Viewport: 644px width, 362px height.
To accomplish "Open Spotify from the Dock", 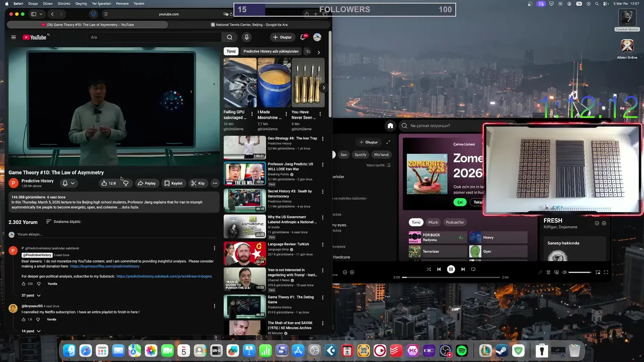I will pos(461,350).
